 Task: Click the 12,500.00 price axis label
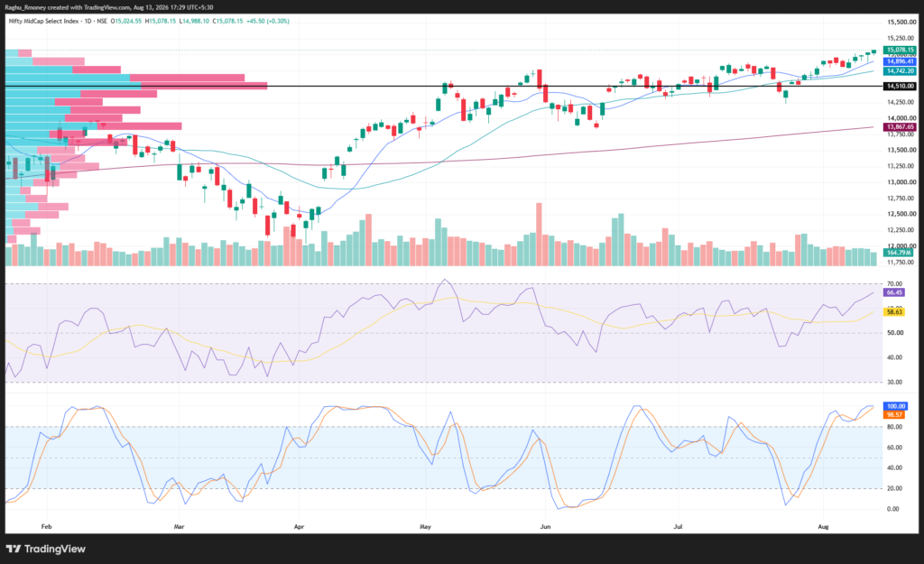point(901,214)
